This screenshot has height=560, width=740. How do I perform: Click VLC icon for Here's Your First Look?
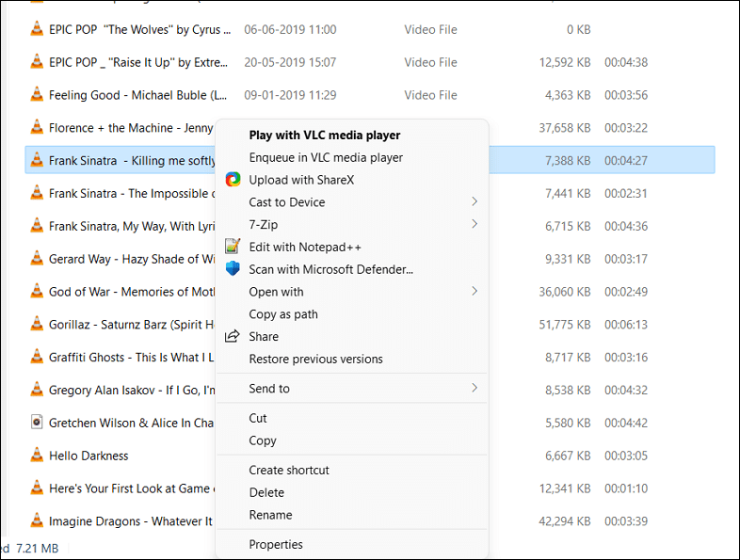[x=37, y=488]
